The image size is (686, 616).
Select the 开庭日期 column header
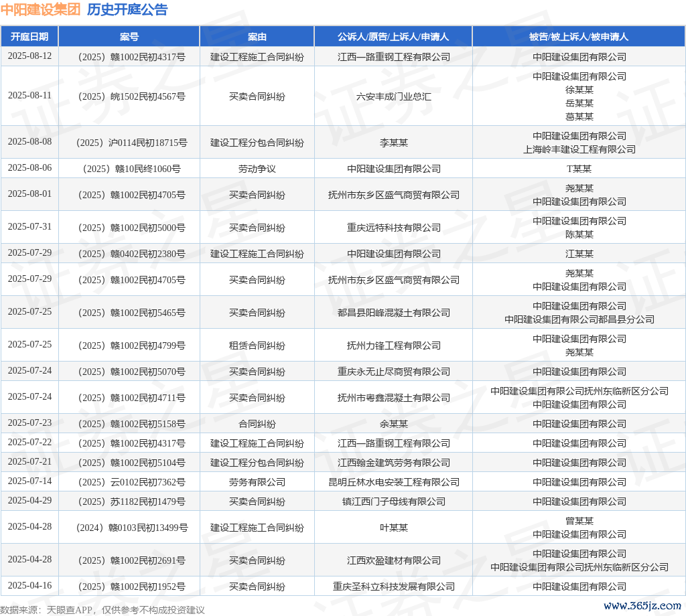[29, 36]
